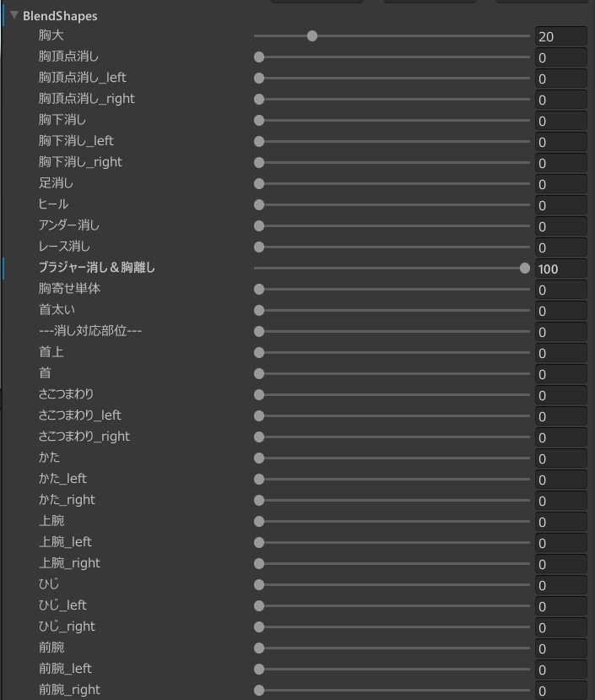Image resolution: width=595 pixels, height=700 pixels.
Task: Click the アンダー消し value field
Action: pos(560,226)
